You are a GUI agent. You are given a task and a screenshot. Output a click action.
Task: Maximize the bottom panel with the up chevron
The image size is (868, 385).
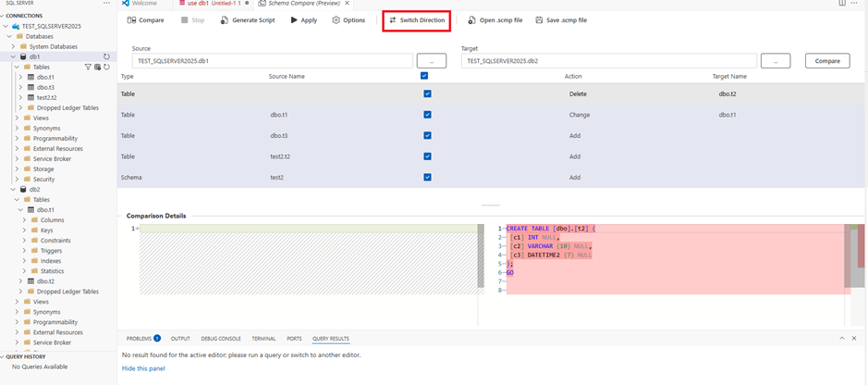tap(842, 338)
